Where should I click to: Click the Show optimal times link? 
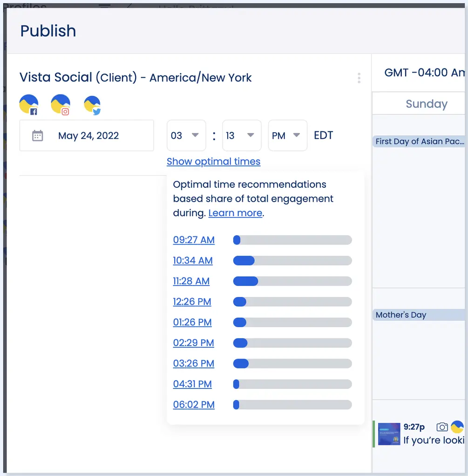pyautogui.click(x=213, y=162)
